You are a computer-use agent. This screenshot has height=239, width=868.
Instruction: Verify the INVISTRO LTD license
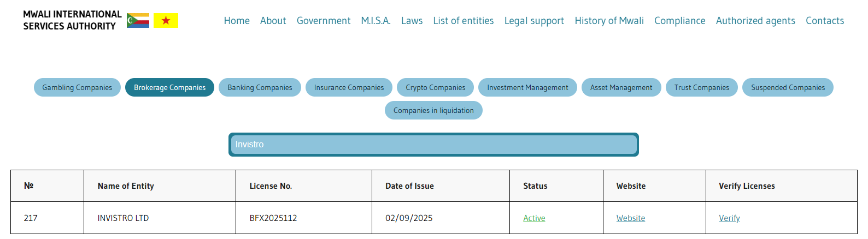[x=729, y=218]
